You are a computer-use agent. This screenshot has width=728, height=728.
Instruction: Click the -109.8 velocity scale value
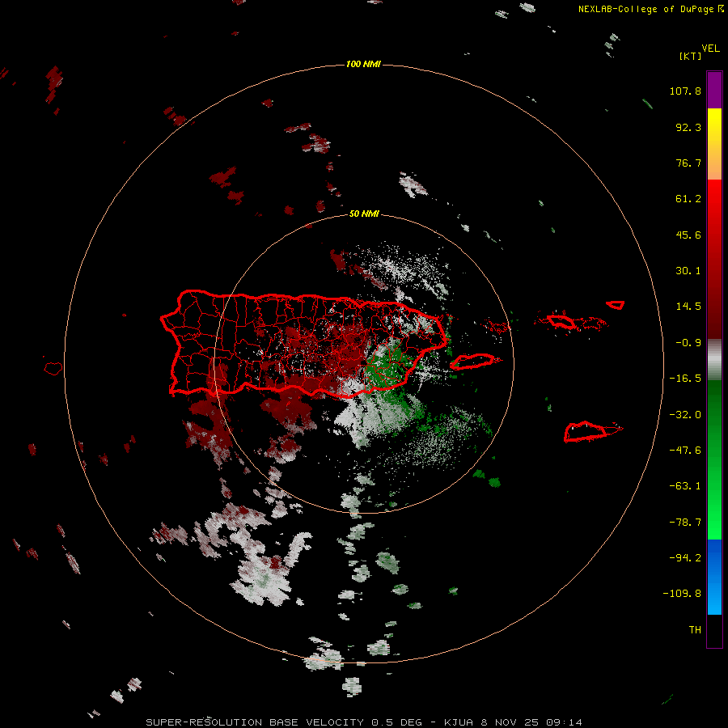pos(682,594)
